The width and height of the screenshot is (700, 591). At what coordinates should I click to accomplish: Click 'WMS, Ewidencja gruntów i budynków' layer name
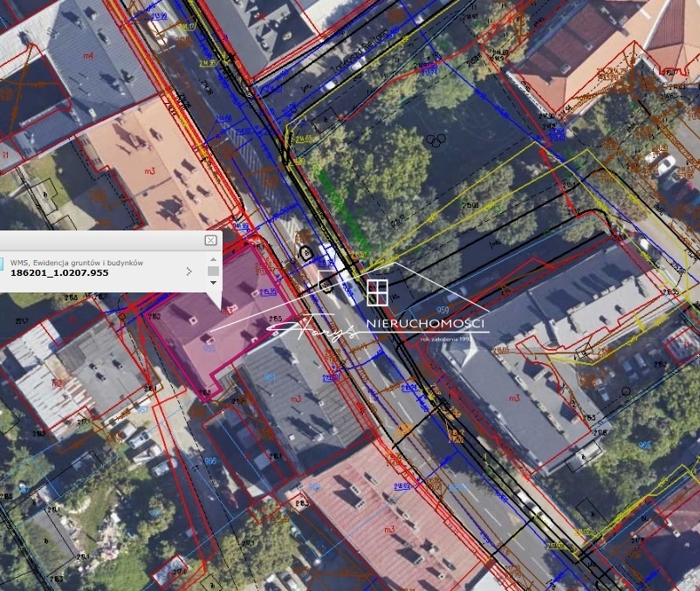pos(77,262)
